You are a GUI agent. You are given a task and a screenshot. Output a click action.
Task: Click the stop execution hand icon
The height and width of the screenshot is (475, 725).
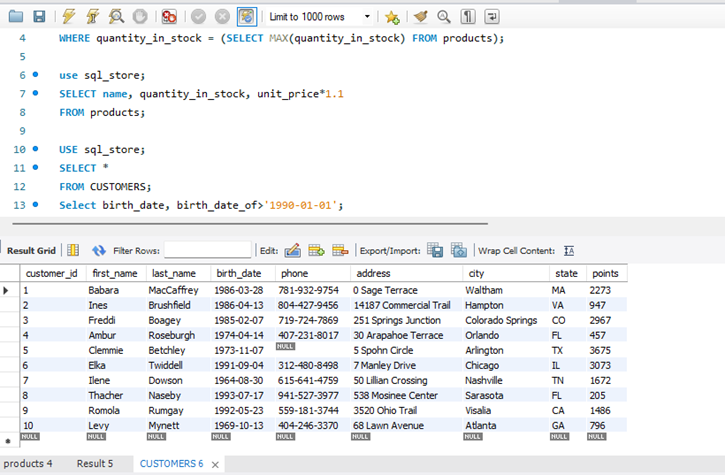[140, 17]
